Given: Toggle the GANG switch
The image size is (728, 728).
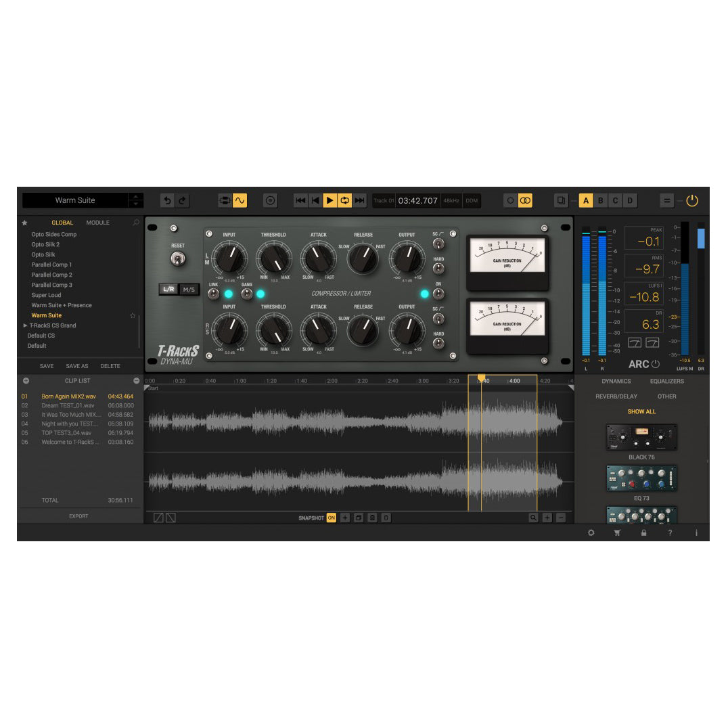Looking at the screenshot, I should [x=247, y=294].
